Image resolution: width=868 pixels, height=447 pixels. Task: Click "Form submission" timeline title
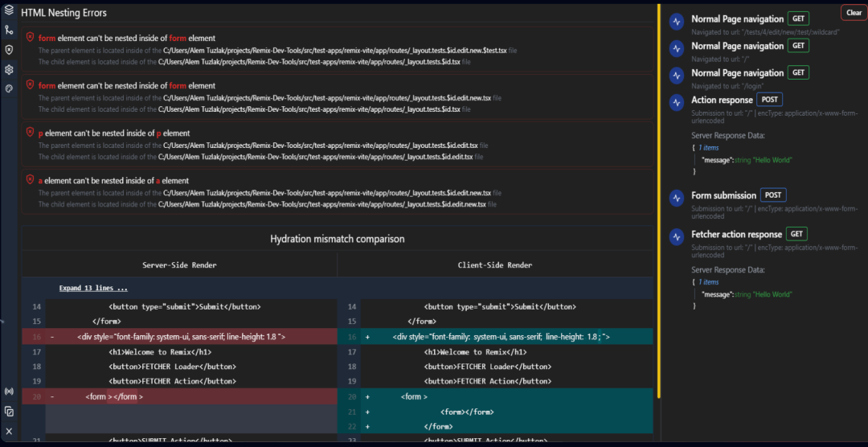click(723, 195)
